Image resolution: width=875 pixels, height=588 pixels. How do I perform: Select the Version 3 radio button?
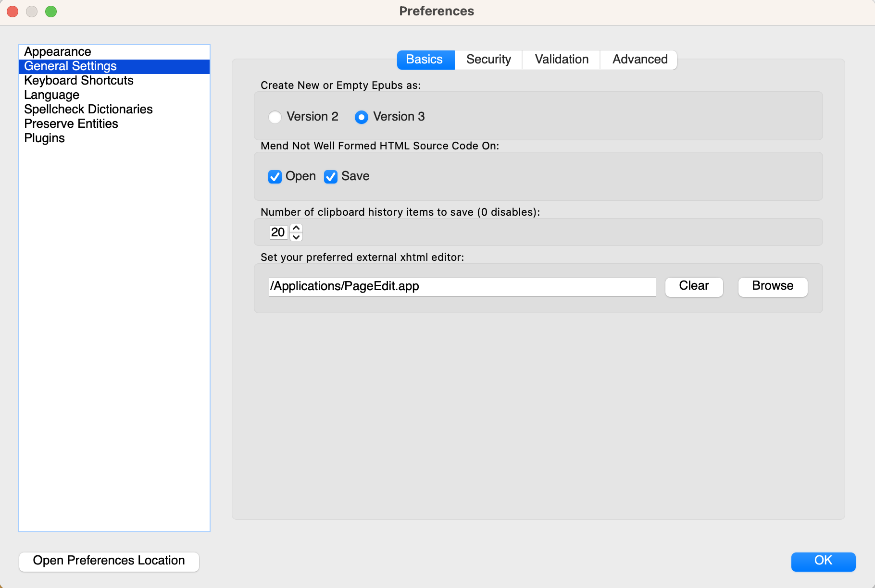362,117
